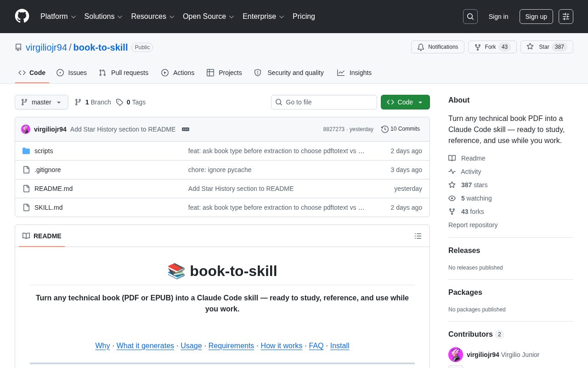Open the SKILL.md file
The image size is (588, 368).
pos(48,207)
